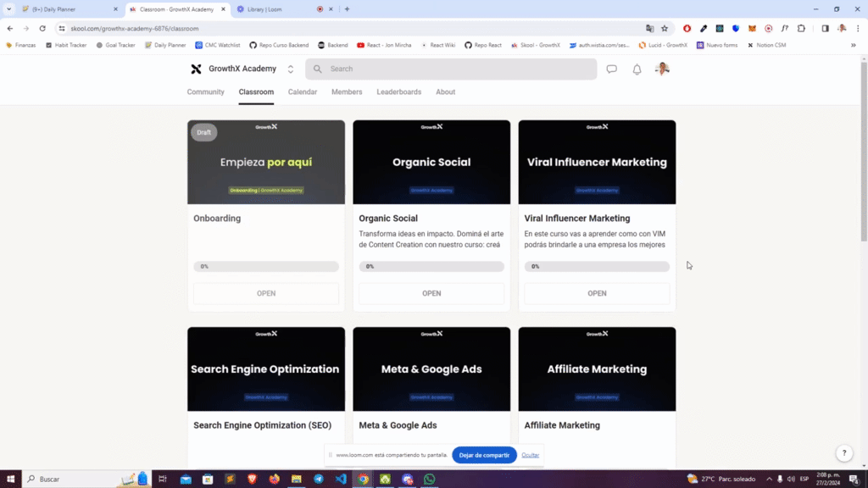The width and height of the screenshot is (868, 488).
Task: Select the Members navigation item
Action: click(347, 91)
